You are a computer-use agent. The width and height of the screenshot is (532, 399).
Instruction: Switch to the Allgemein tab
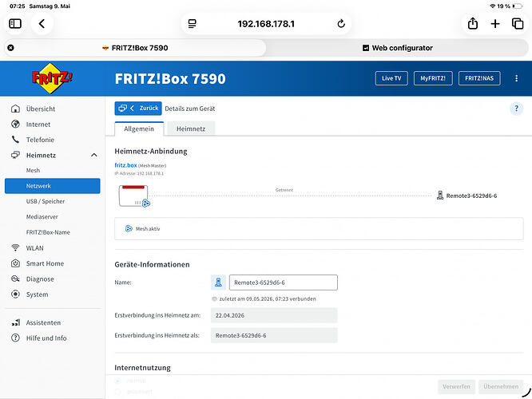click(x=139, y=128)
